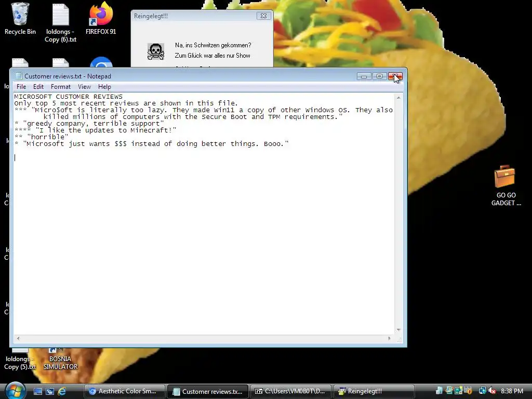
Task: Click Notepad vertical scrollbar up arrow
Action: [398, 98]
